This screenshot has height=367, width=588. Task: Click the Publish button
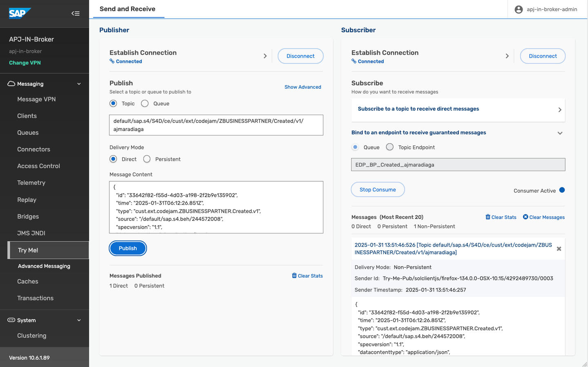point(128,248)
